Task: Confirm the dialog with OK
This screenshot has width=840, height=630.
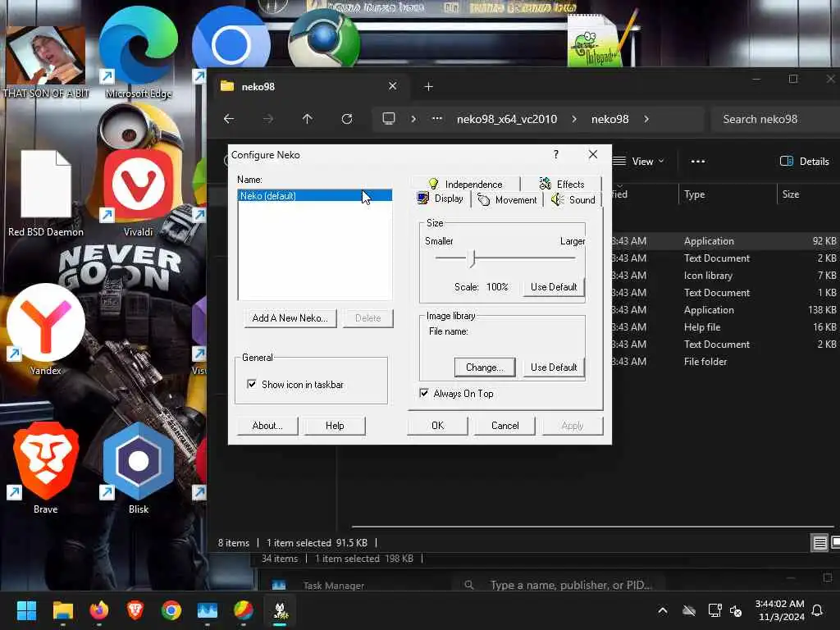Action: pyautogui.click(x=438, y=426)
